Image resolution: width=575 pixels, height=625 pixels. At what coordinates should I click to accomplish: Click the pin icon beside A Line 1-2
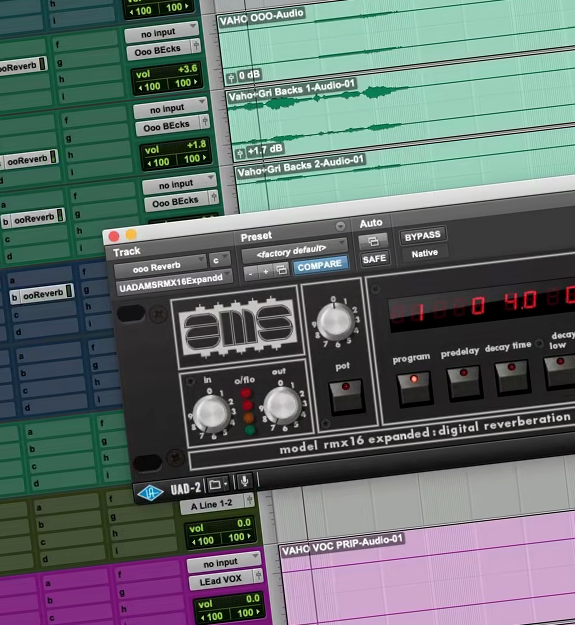pos(249,500)
